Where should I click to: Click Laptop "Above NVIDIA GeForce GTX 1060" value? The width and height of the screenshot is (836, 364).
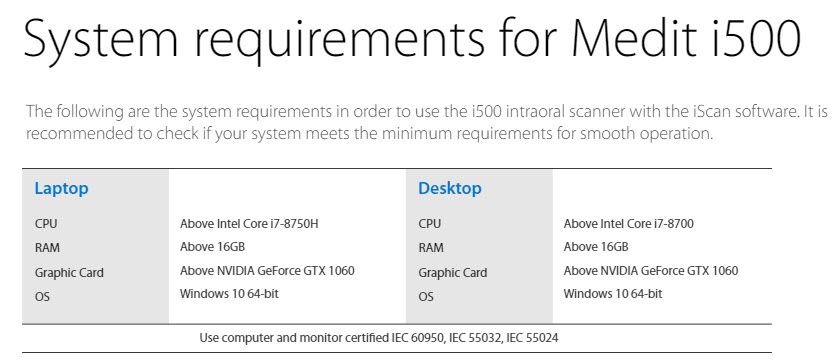click(x=267, y=270)
